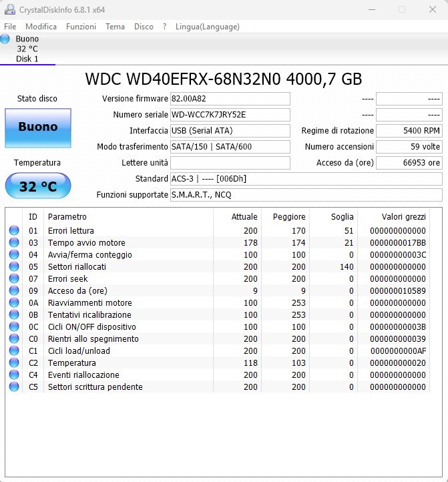Screen dimensions: 448x482
Task: Open the Lingua(Language) menu
Action: click(207, 27)
